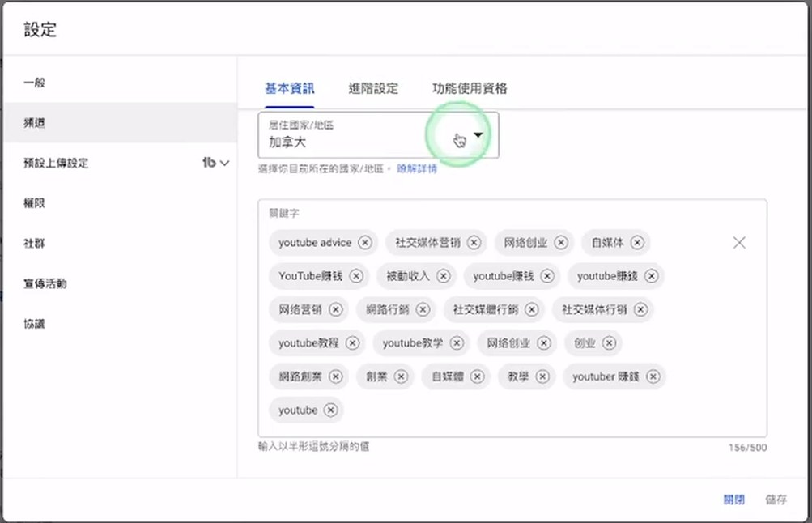
Task: Click the 設定 dialog title
Action: (40, 29)
